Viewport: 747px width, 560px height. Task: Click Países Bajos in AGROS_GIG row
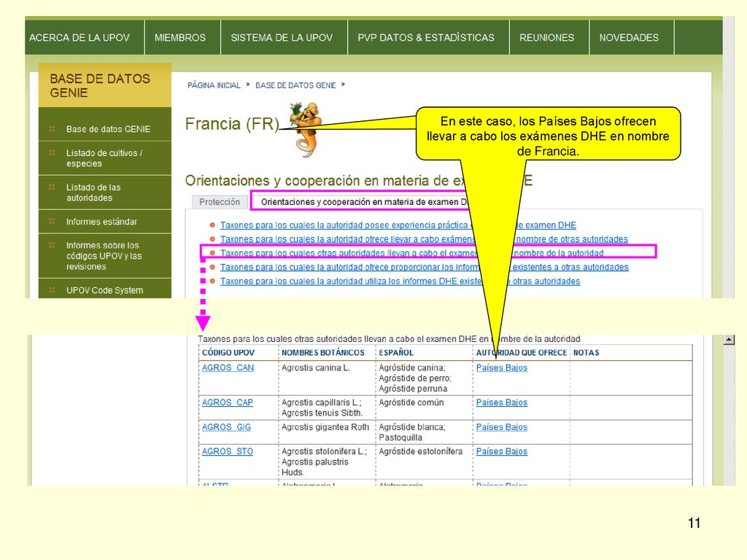pyautogui.click(x=502, y=427)
